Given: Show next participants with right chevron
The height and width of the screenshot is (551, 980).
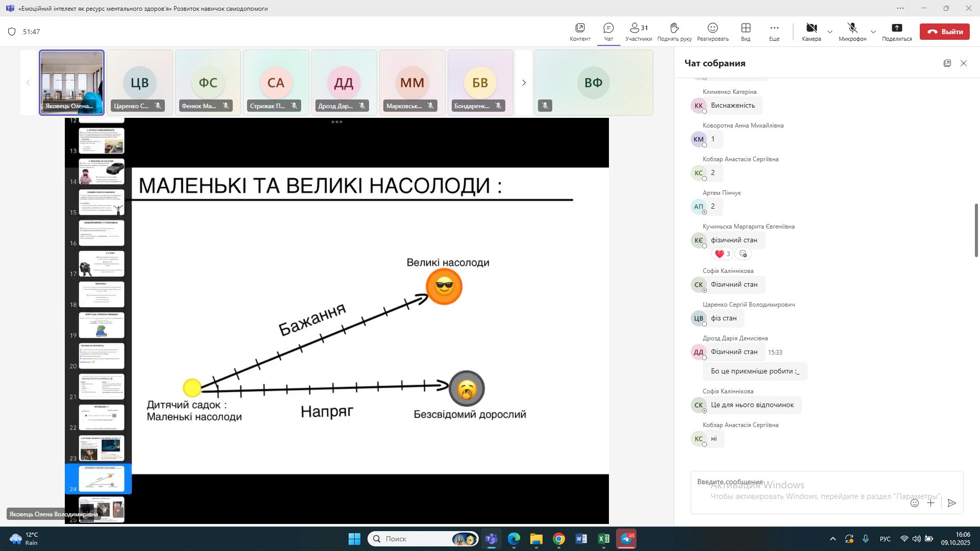Looking at the screenshot, I should [524, 83].
